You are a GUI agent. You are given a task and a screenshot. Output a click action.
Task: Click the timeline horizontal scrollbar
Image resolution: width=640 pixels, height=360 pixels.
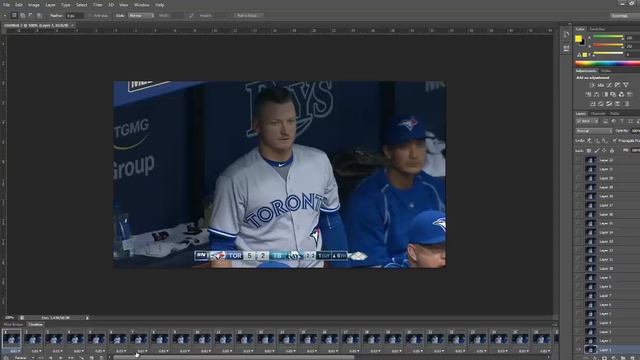coord(233,358)
